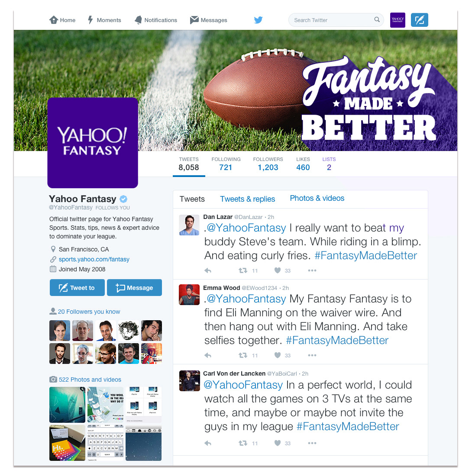472x476 pixels.
Task: Switch to Tweets & replies tab
Action: (x=248, y=199)
